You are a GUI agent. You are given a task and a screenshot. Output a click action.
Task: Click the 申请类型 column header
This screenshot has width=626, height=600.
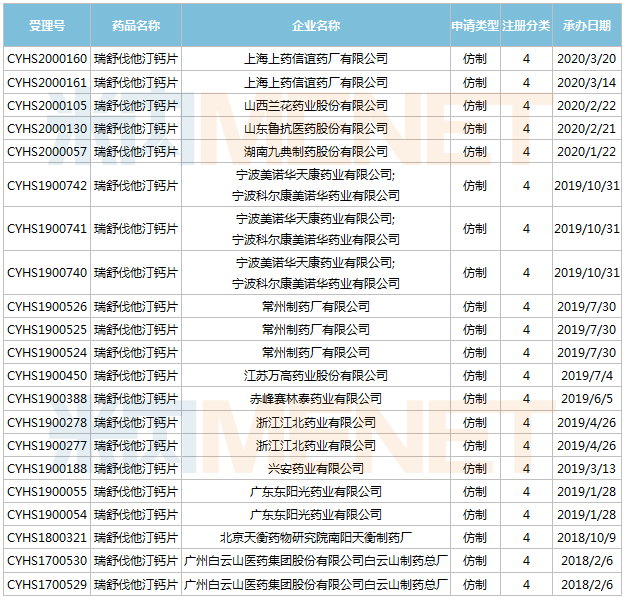(475, 26)
